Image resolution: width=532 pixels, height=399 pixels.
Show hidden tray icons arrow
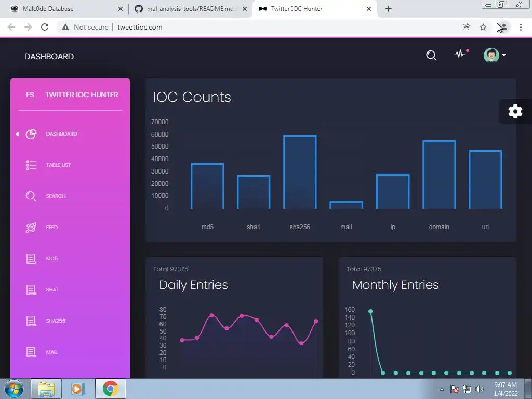(x=442, y=389)
